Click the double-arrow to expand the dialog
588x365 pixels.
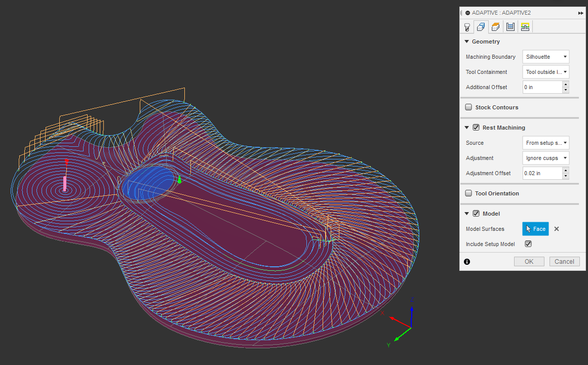pos(580,13)
